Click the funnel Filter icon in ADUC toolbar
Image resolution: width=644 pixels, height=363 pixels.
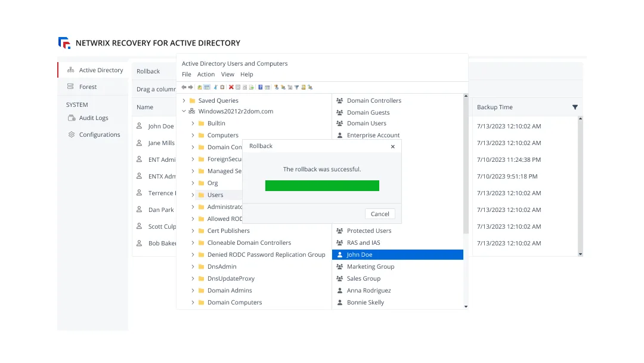pos(296,87)
